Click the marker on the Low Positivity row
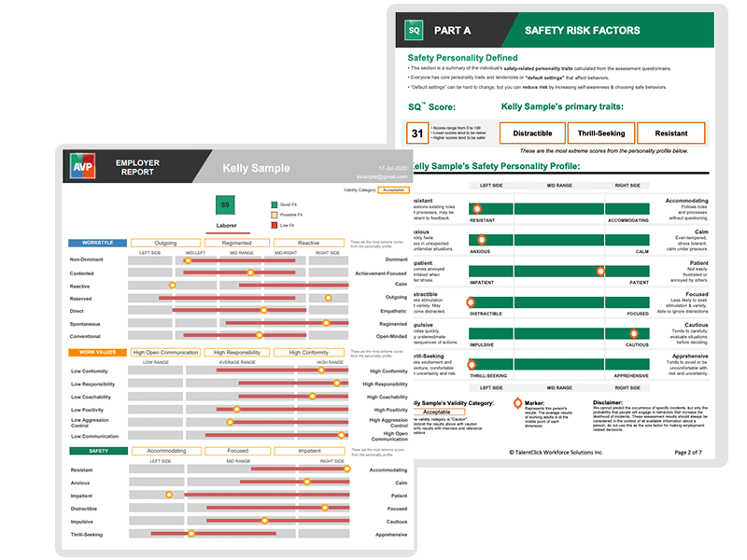The width and height of the screenshot is (747, 560). coord(236,409)
